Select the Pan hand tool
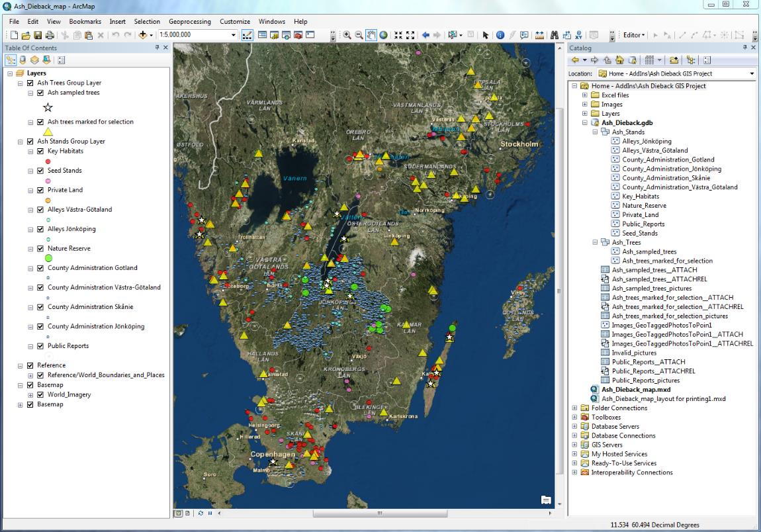Viewport: 761px width, 532px height. (371, 35)
